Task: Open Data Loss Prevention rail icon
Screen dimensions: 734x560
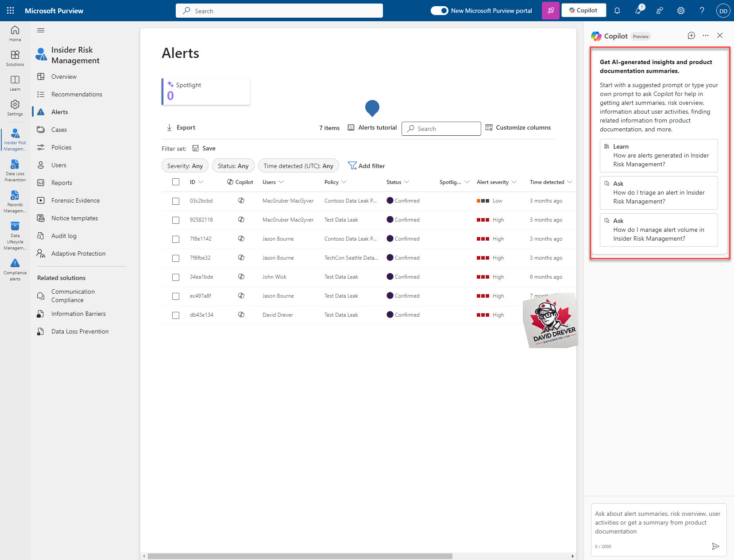Action: tap(15, 171)
